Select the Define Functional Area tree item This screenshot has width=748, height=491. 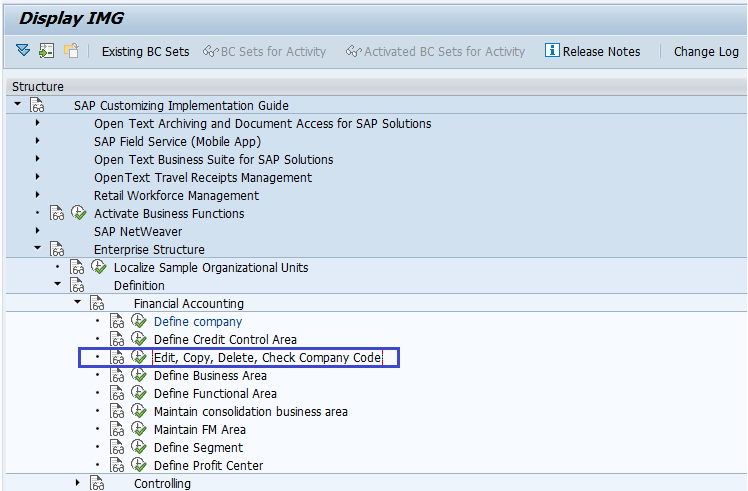(215, 394)
